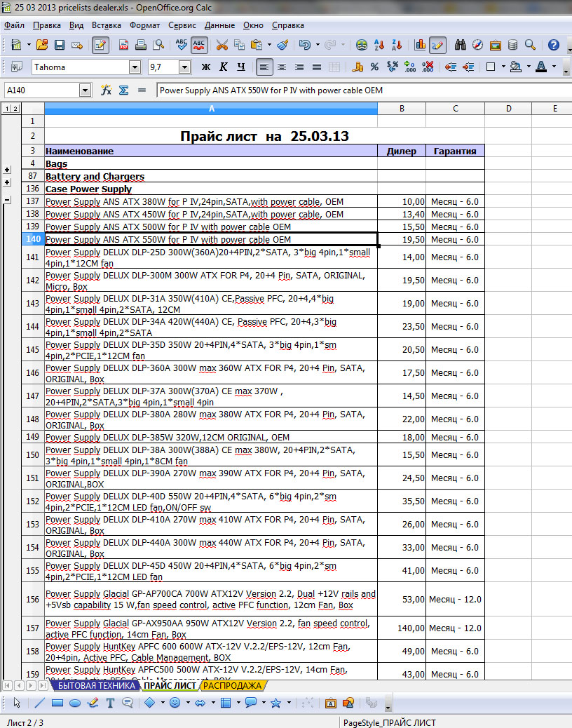Toggle Center Horizontally alignment
This screenshot has width=572, height=728.
point(282,67)
